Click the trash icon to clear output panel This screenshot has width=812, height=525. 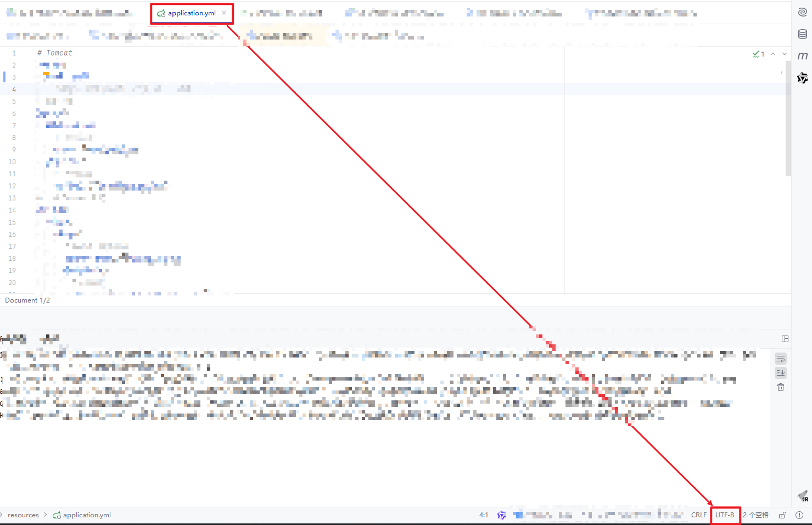click(780, 387)
